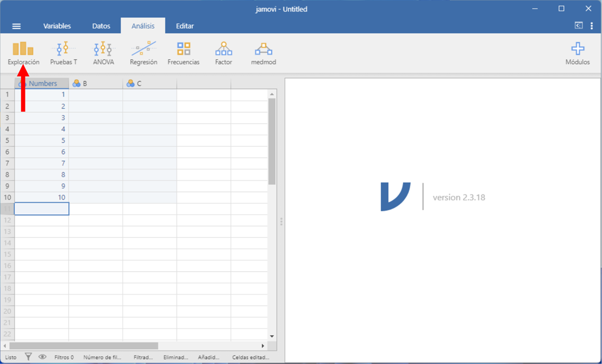Open the Exploración analysis menu
The height and width of the screenshot is (364, 602).
click(23, 53)
